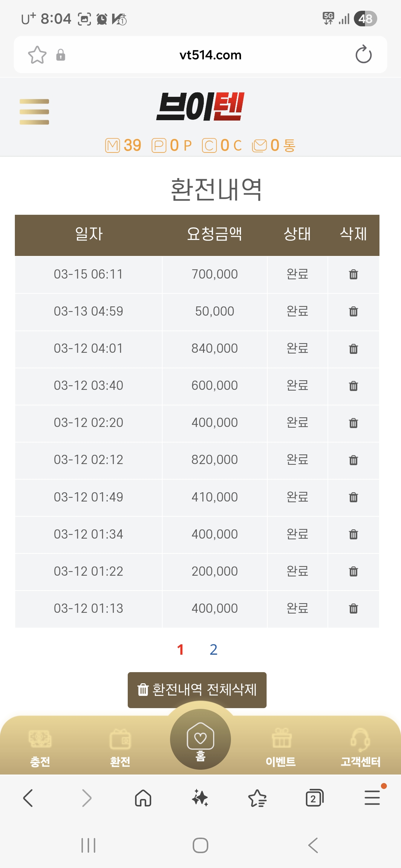Screen dimensions: 401x868
Task: Delete the 50,000 withdrawal entry
Action: 353,312
